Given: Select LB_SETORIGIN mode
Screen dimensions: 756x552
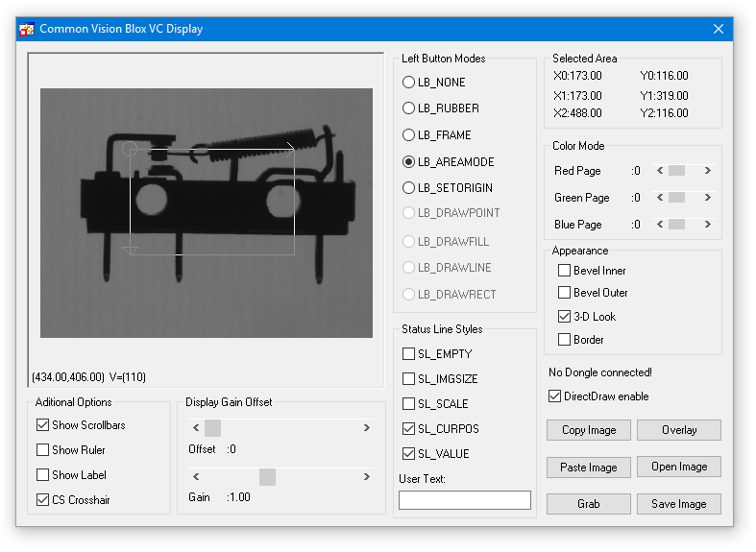Looking at the screenshot, I should (x=409, y=188).
